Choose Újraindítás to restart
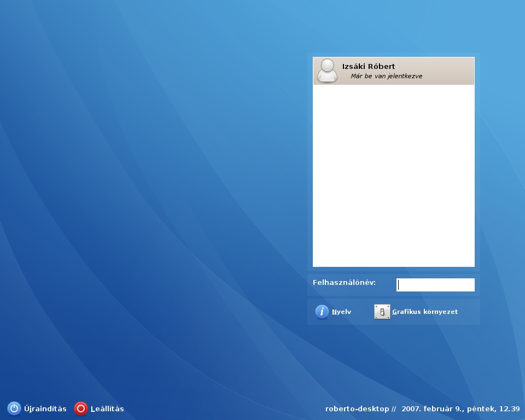The image size is (525, 420). (45, 409)
